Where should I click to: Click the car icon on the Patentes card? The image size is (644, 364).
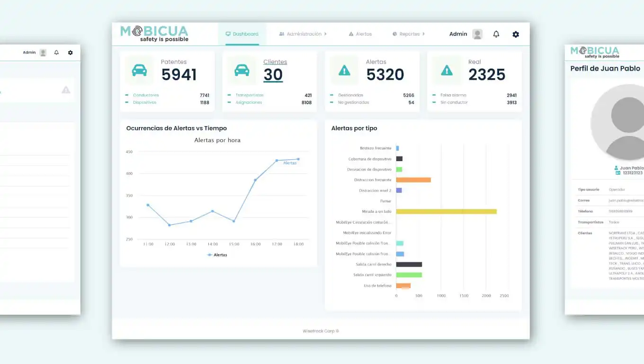(x=139, y=71)
